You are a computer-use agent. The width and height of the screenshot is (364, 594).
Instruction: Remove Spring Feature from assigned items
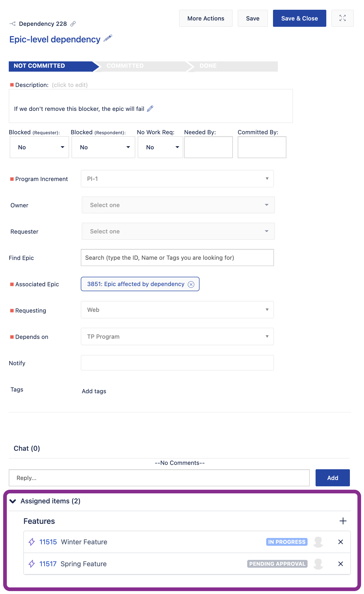[x=340, y=564]
